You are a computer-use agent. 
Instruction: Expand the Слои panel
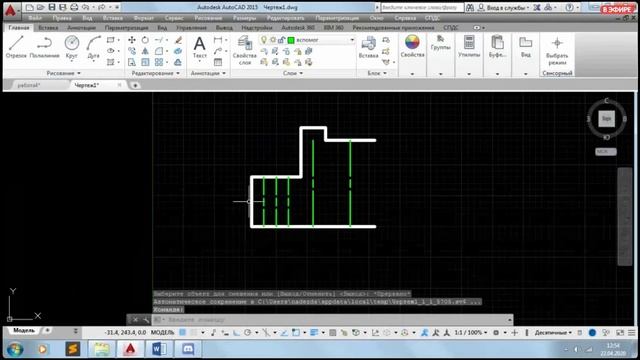[293, 73]
